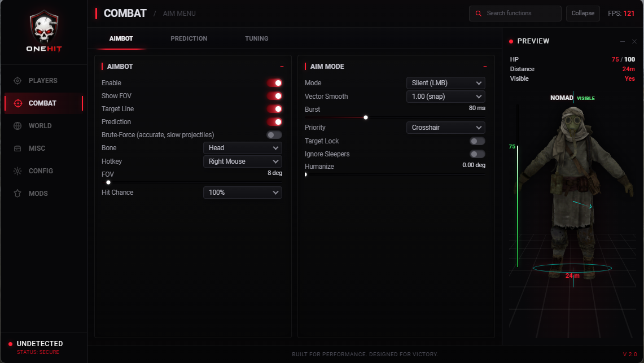
Task: Open the Priority dropdown showing Crosshair
Action: (x=446, y=128)
